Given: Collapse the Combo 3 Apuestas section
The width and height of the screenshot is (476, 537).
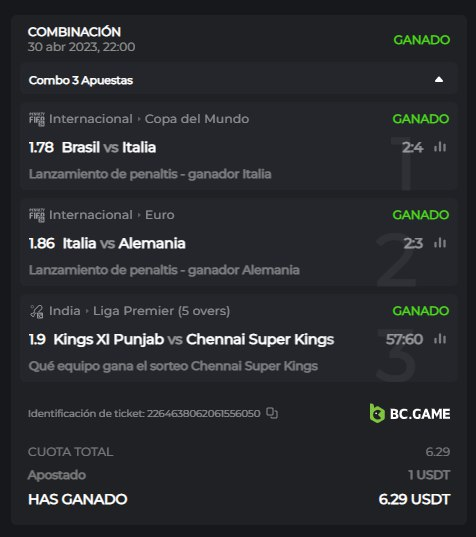Looking at the screenshot, I should click(x=439, y=80).
